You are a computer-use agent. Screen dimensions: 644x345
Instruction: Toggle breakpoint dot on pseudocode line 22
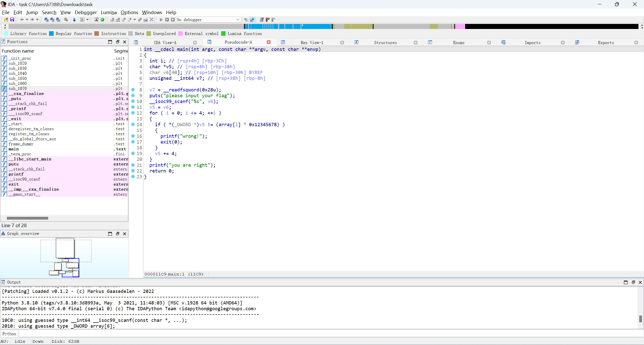pyautogui.click(x=133, y=171)
